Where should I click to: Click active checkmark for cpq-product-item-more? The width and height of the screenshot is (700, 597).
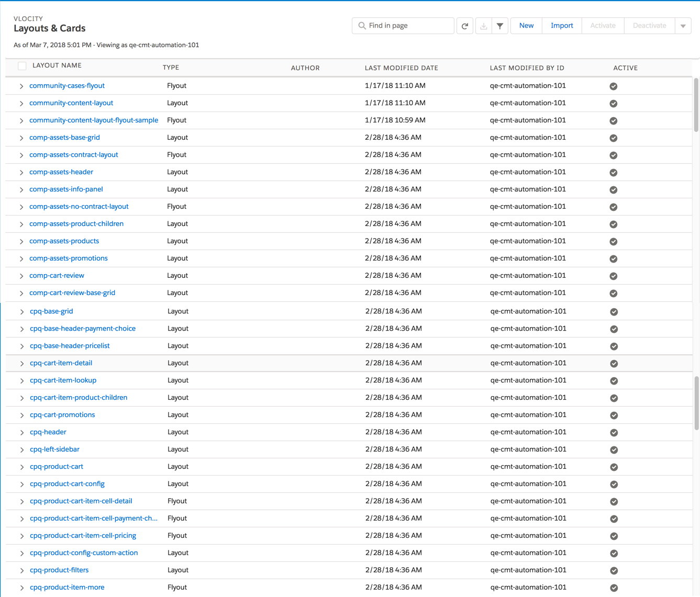(x=614, y=588)
